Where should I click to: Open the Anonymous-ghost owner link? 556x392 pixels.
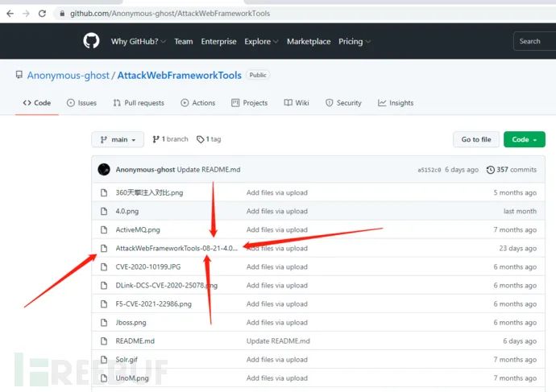[68, 76]
